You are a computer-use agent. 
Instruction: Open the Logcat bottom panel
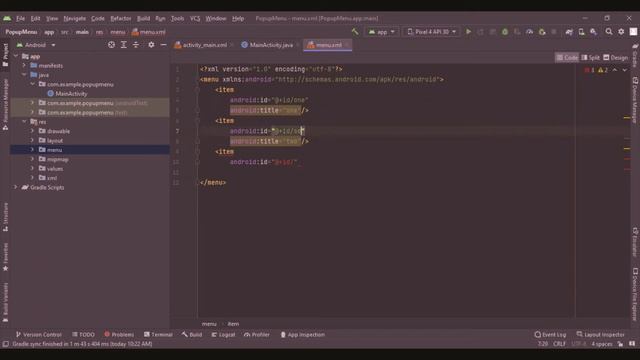pyautogui.click(x=223, y=334)
